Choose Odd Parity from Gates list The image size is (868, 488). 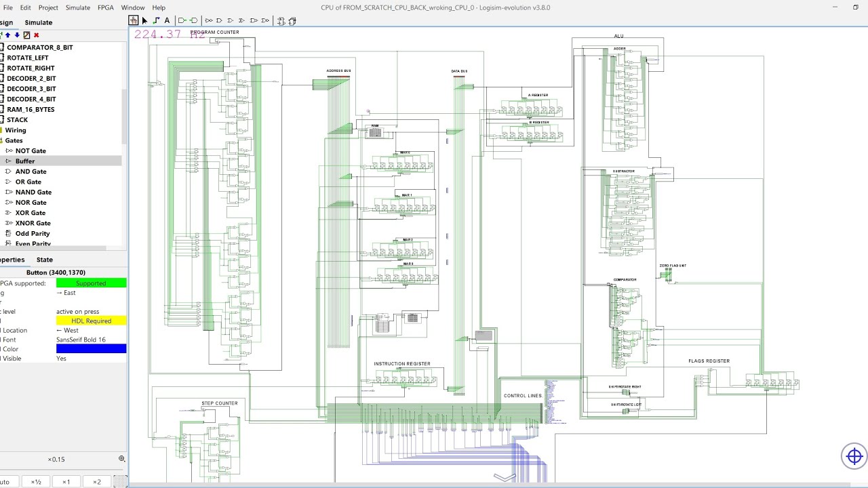33,233
